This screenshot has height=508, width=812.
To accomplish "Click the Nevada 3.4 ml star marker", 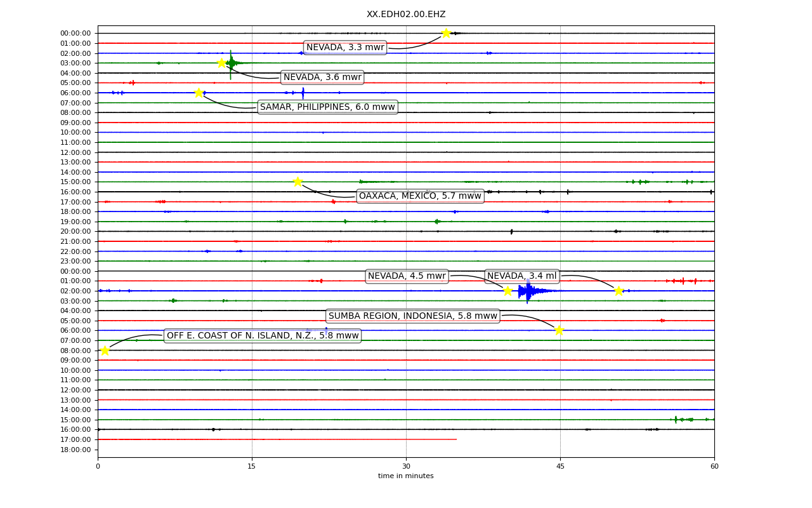I will (619, 291).
